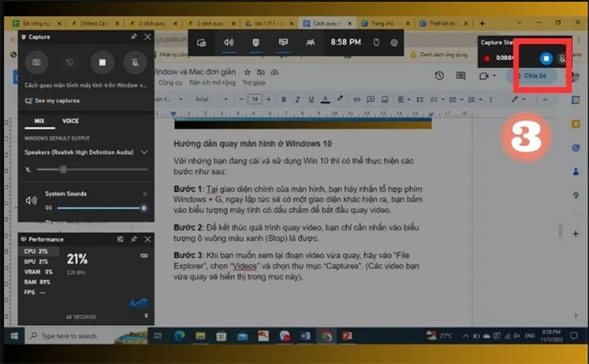Screen dimensions: 589x364
Task: Open the text alignment dropdown
Action: click(404, 99)
